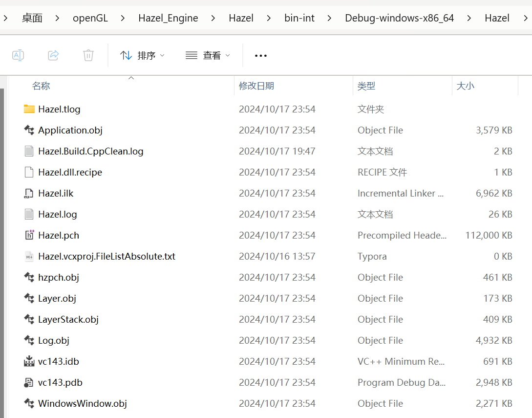Select the Hazel.ilk file icon

pyautogui.click(x=29, y=193)
